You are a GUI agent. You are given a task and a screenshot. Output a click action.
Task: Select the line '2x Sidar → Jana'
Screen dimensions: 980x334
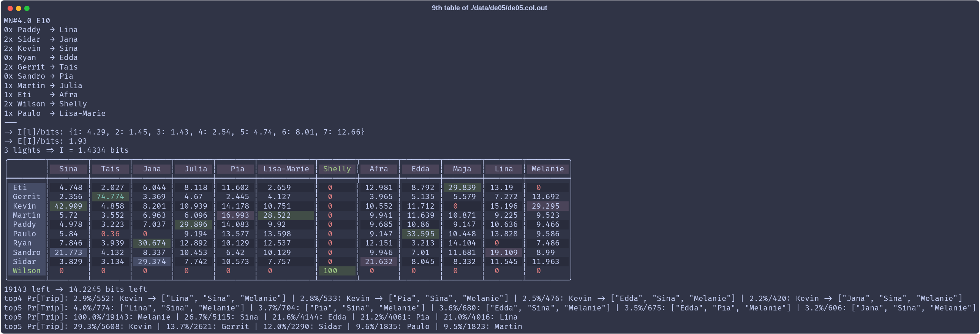[x=41, y=39]
